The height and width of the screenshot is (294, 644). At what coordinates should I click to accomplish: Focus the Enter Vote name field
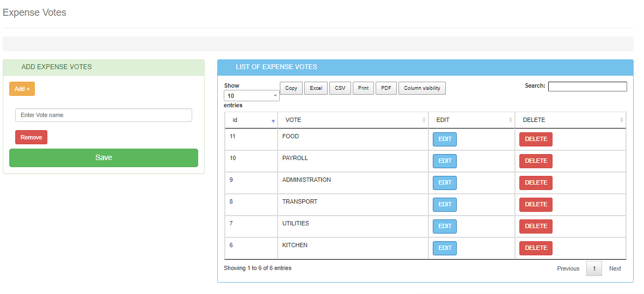(103, 115)
